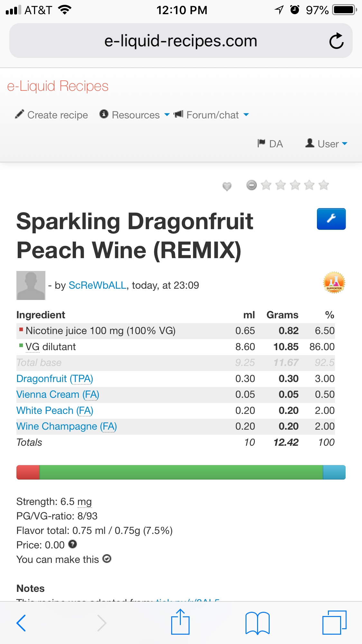This screenshot has width=362, height=644.
Task: Clear rating with the minus circle icon
Action: 252,185
